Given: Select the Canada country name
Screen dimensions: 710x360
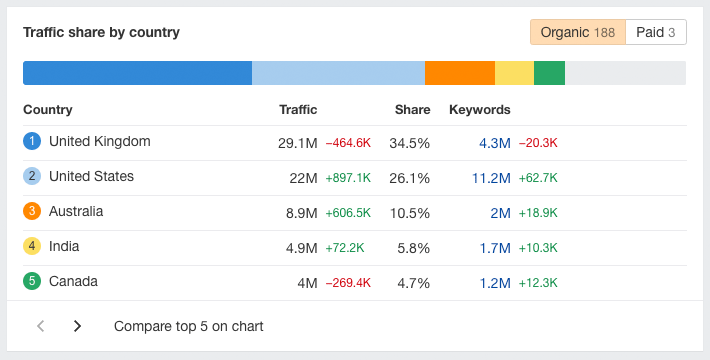Looking at the screenshot, I should point(73,281).
